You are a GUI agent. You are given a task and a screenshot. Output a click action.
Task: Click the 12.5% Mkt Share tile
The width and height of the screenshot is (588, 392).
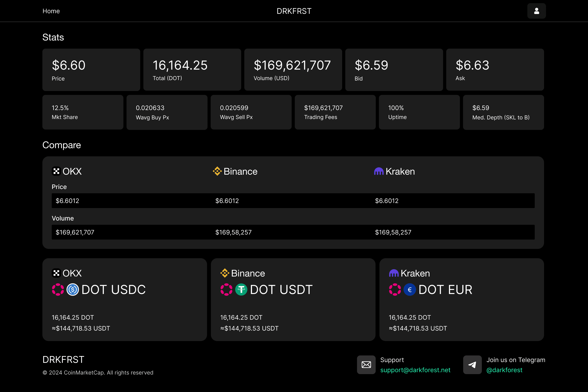point(83,112)
